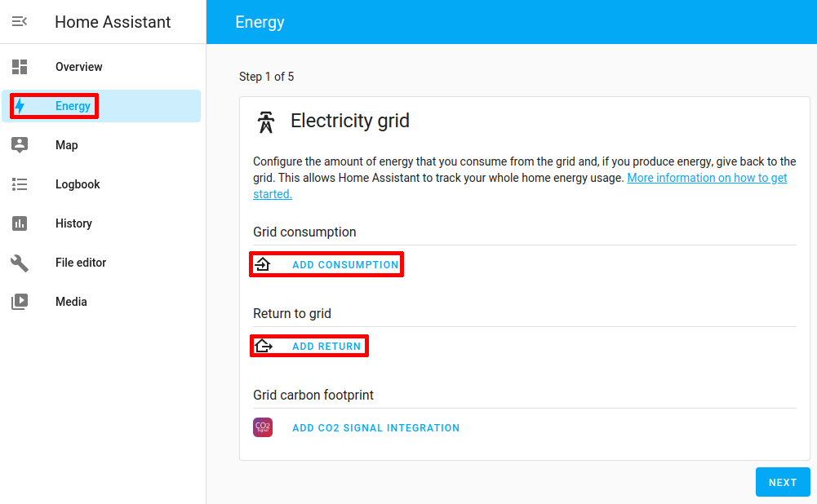Viewport: 817px width, 504px height.
Task: Select Overview in the sidebar
Action: 78,66
